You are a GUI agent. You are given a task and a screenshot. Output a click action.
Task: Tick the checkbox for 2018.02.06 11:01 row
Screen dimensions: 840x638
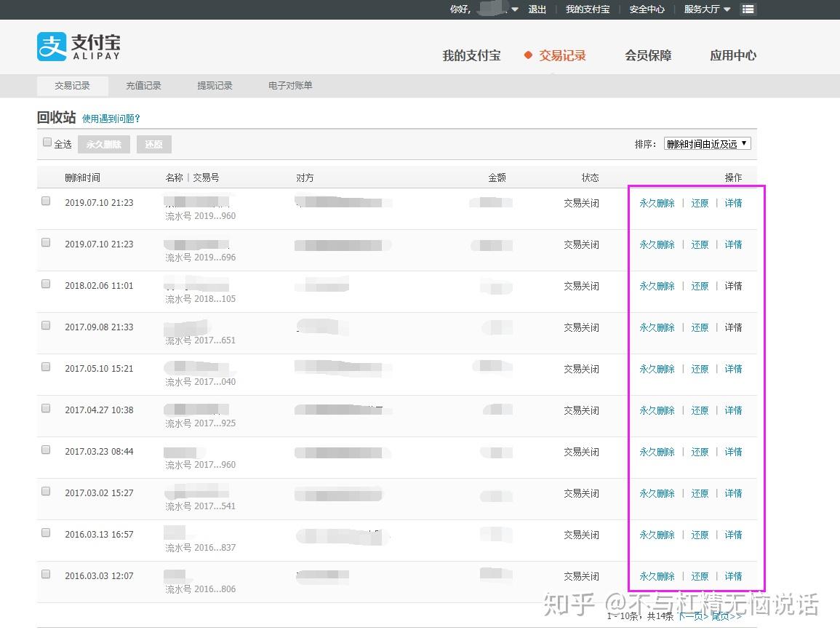pos(46,284)
